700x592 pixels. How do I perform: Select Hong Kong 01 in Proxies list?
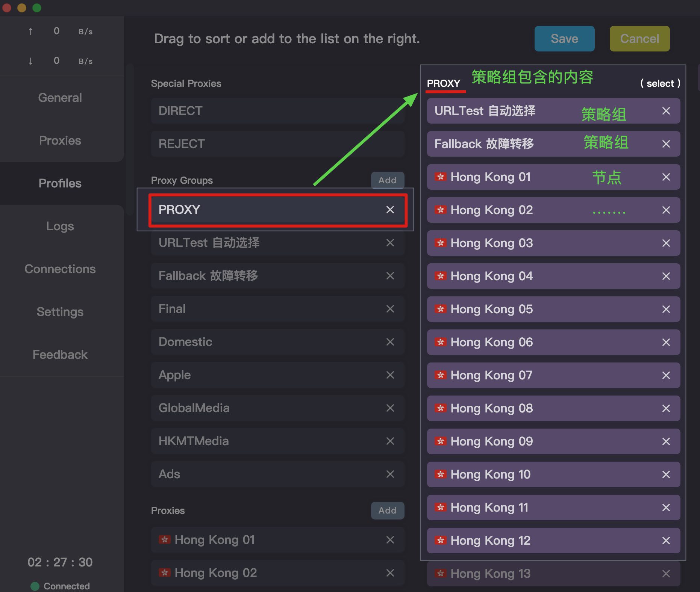pos(278,540)
